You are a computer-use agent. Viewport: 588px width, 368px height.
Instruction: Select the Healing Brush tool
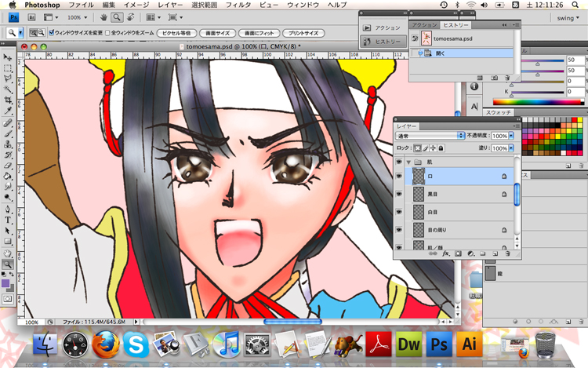pos(8,123)
